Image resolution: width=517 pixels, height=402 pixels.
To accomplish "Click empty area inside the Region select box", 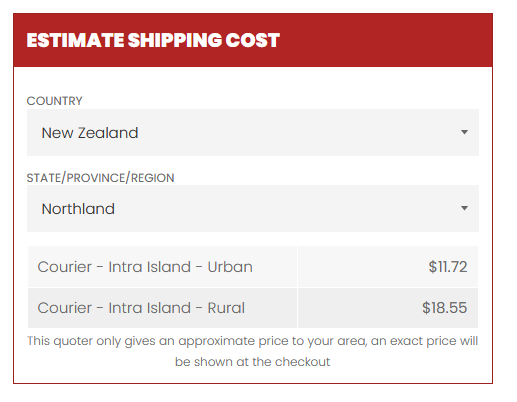I will point(287,208).
